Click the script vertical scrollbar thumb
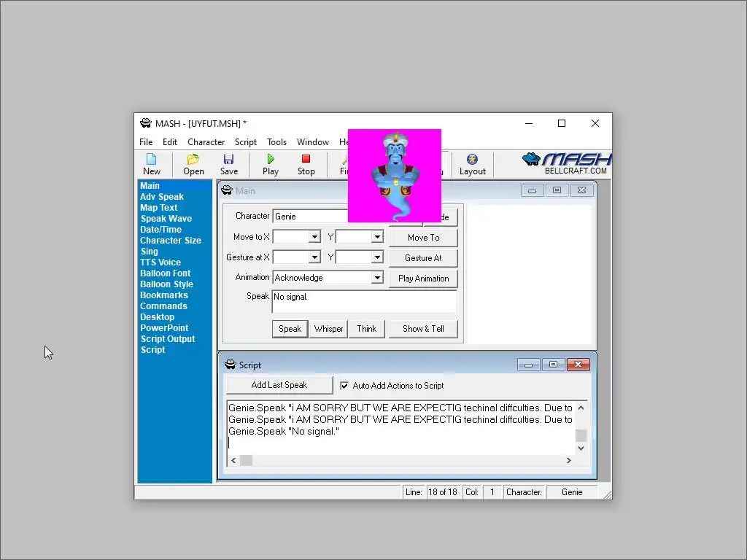 (581, 435)
